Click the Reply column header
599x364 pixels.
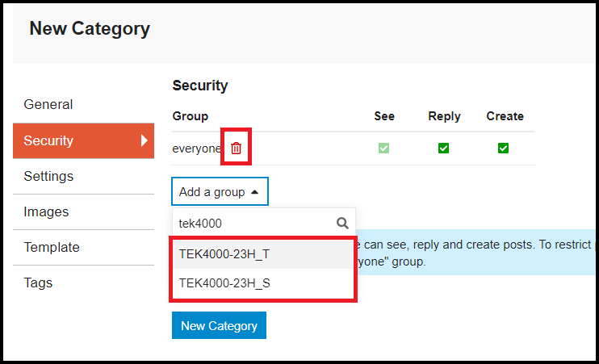[x=444, y=116]
